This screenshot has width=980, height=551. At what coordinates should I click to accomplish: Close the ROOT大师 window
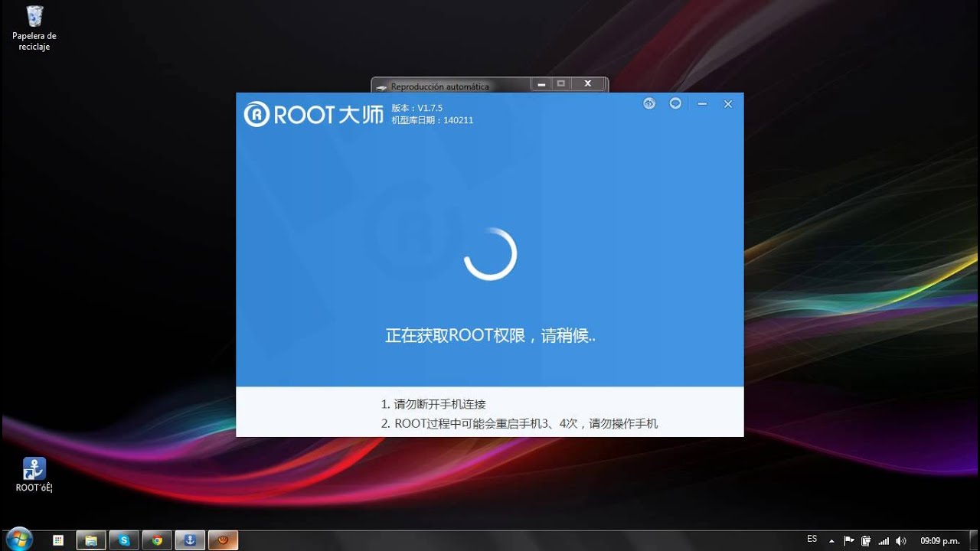point(728,104)
